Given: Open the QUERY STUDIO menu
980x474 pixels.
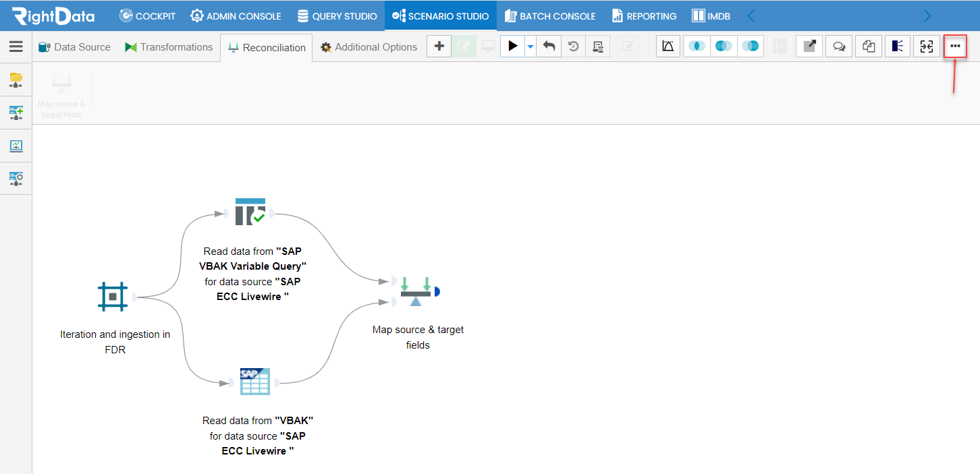Looking at the screenshot, I should [337, 16].
